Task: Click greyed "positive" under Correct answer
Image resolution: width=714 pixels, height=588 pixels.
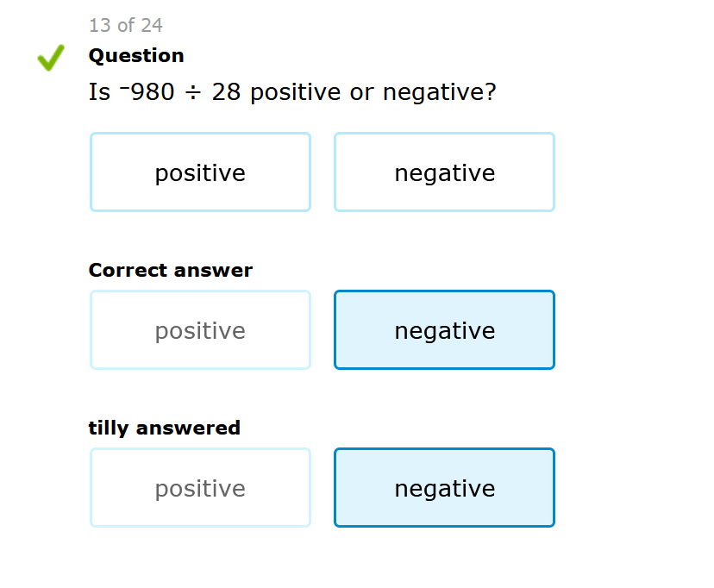Action: pos(200,330)
